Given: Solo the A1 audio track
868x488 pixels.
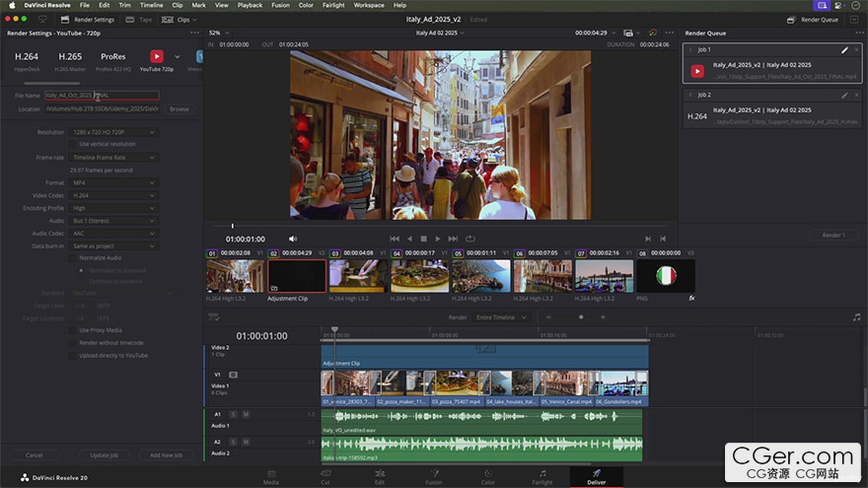Looking at the screenshot, I should point(235,414).
